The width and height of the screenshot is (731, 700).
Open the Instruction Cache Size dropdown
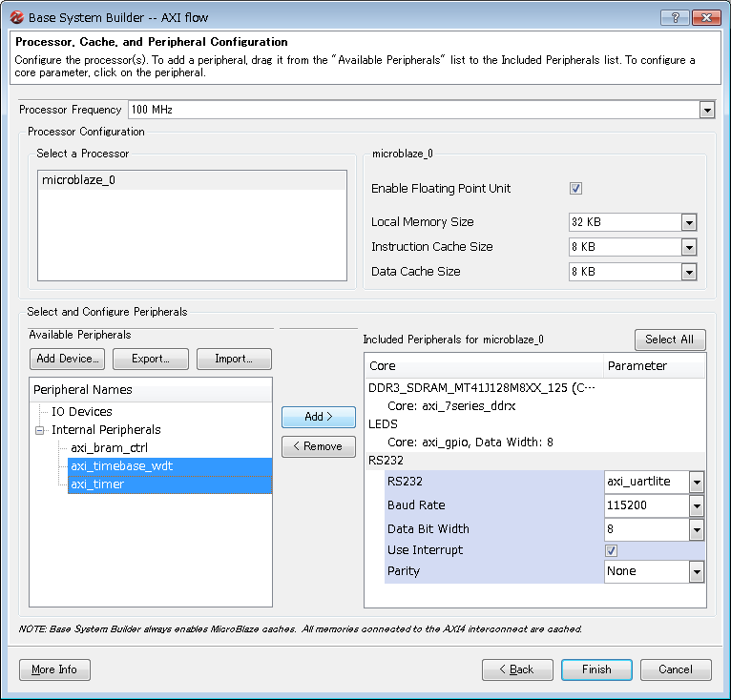[689, 247]
